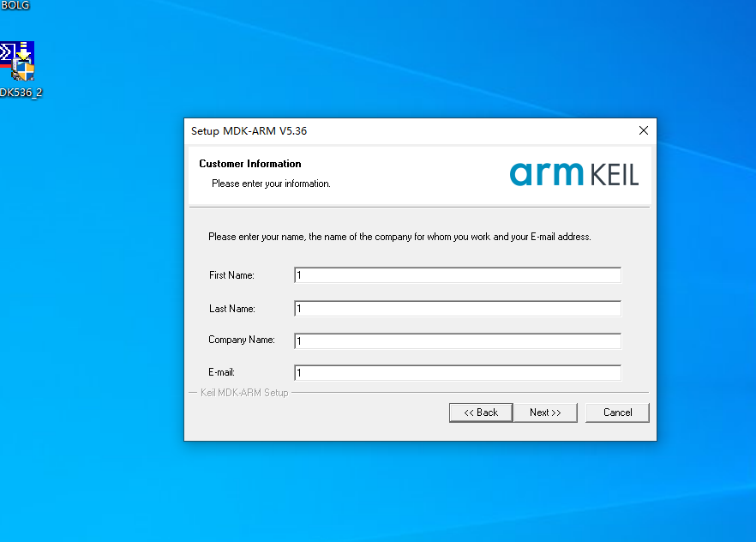The height and width of the screenshot is (542, 756).
Task: Click the Keil MDK-ARM Setup footer text
Action: 244,393
